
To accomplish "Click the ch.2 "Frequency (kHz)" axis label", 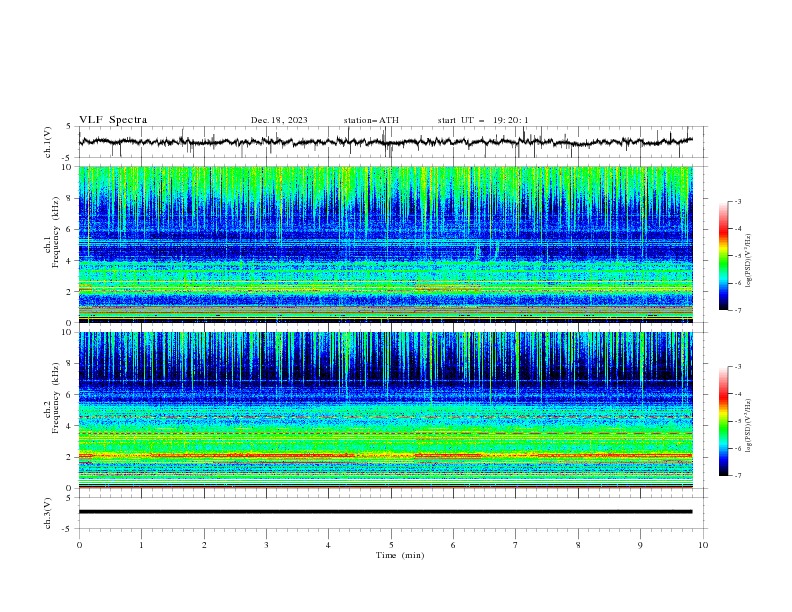I will [x=55, y=397].
